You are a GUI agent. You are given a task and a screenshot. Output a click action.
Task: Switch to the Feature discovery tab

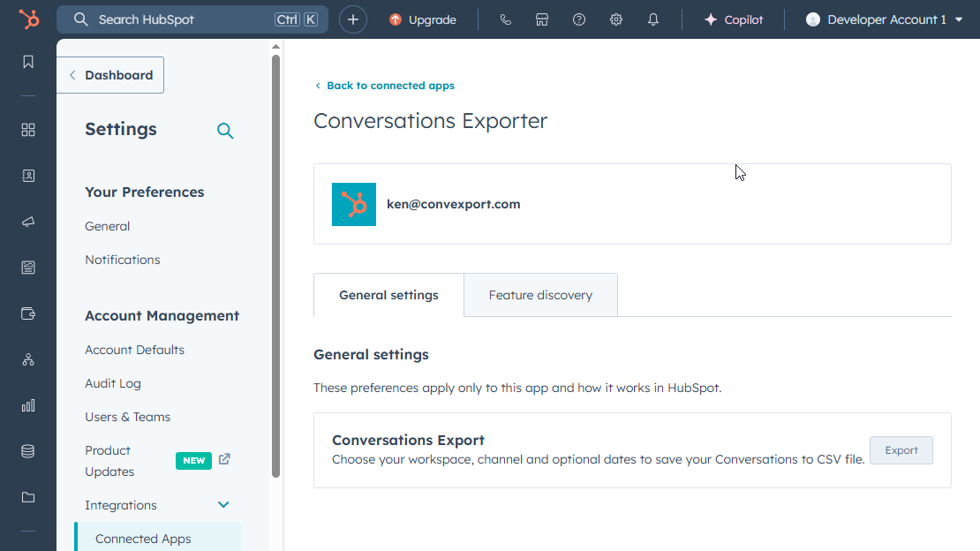pos(540,294)
